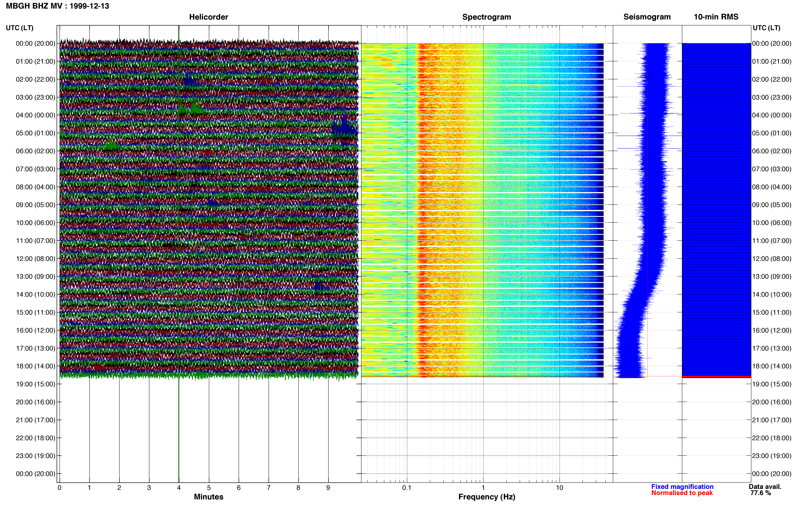The height and width of the screenshot is (508, 812).
Task: Click the left 11:00 (07:00) time label
Action: coord(36,240)
